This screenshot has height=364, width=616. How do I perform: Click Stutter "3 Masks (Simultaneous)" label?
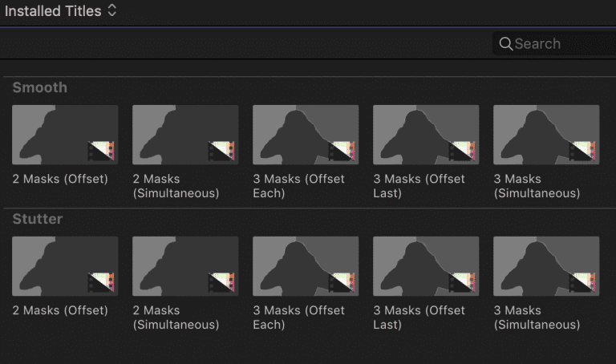(537, 317)
